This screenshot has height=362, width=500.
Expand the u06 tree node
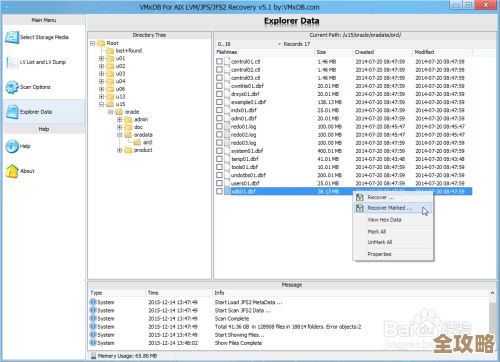coord(102,89)
